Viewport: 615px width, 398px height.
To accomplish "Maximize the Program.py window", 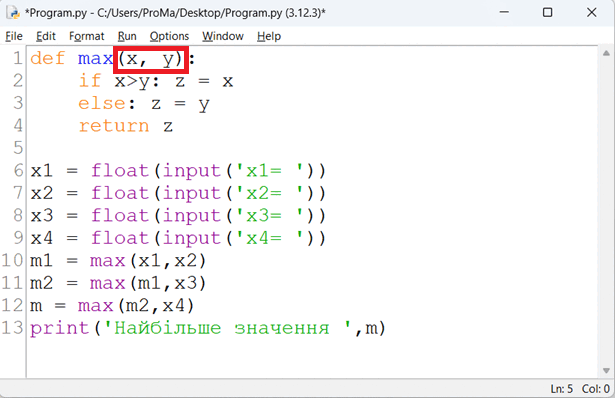I will pyautogui.click(x=548, y=13).
